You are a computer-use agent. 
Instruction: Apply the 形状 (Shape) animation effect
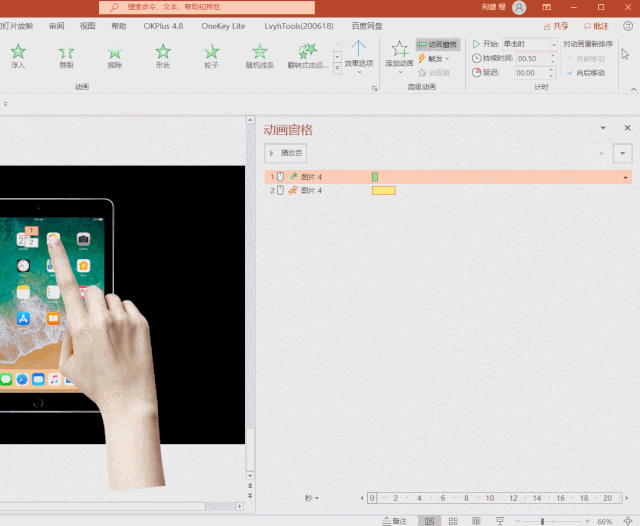[163, 56]
